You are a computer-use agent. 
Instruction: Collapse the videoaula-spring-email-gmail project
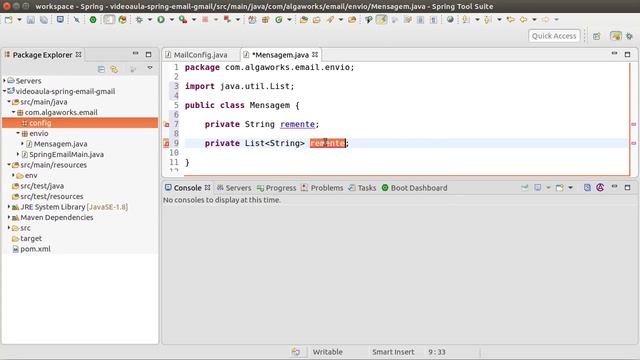pyautogui.click(x=4, y=91)
